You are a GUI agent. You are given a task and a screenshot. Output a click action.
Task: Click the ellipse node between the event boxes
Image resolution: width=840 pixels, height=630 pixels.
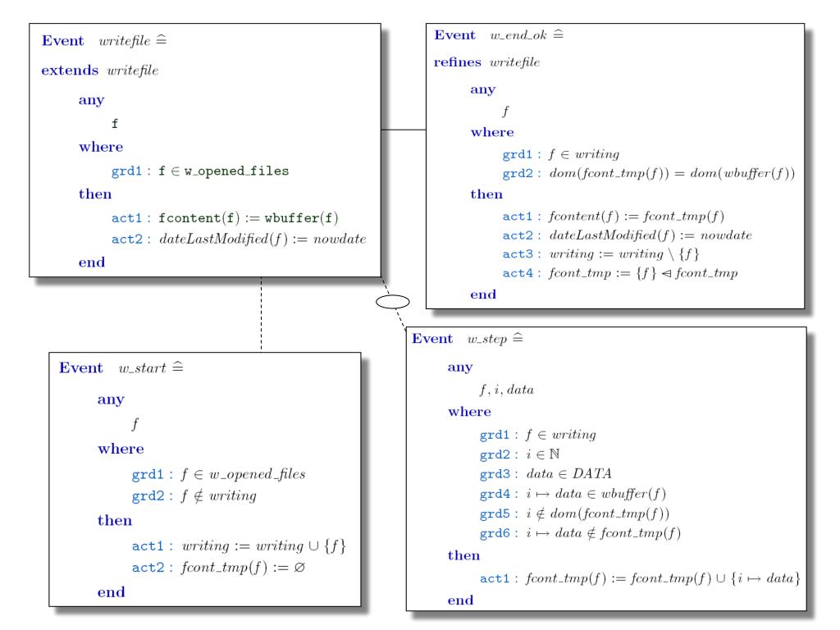pos(393,302)
